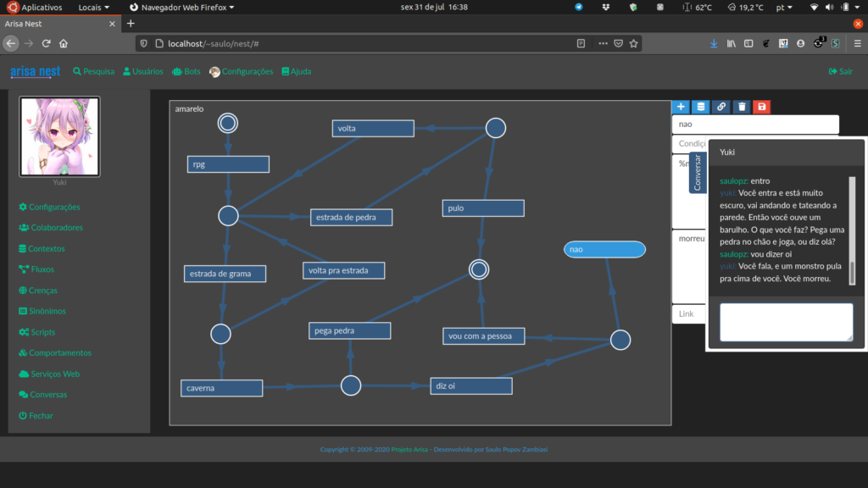
Task: Bookmark this page with the star icon
Action: 633,43
